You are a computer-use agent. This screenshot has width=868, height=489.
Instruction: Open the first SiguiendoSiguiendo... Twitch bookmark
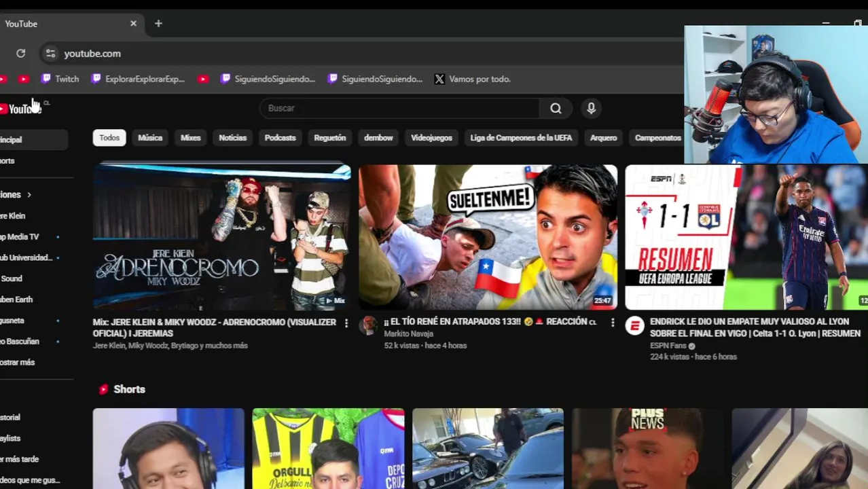tap(268, 79)
